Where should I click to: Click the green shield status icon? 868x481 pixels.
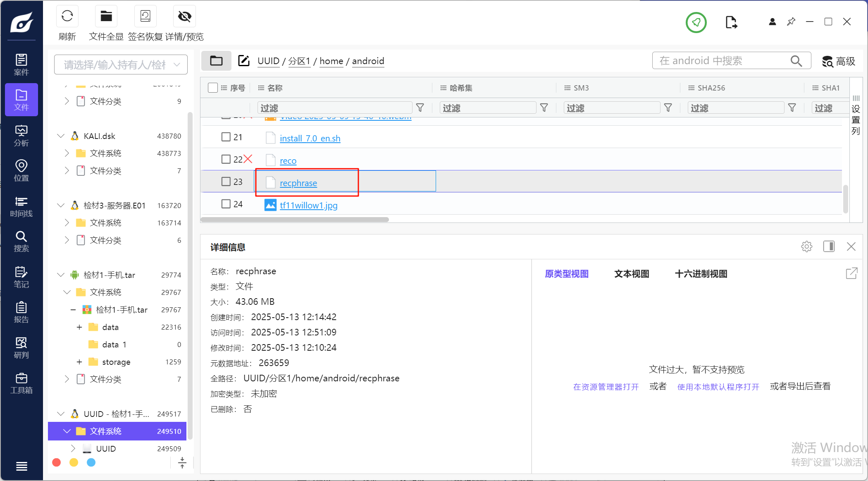point(696,22)
